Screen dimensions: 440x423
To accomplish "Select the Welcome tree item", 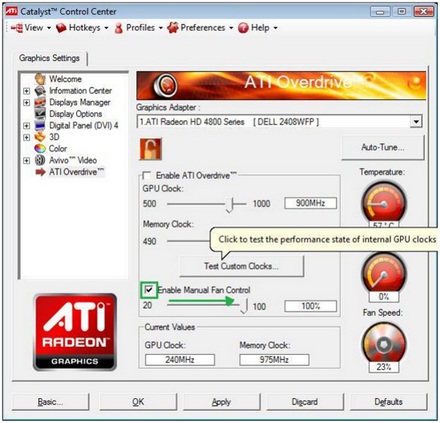I will click(x=65, y=79).
